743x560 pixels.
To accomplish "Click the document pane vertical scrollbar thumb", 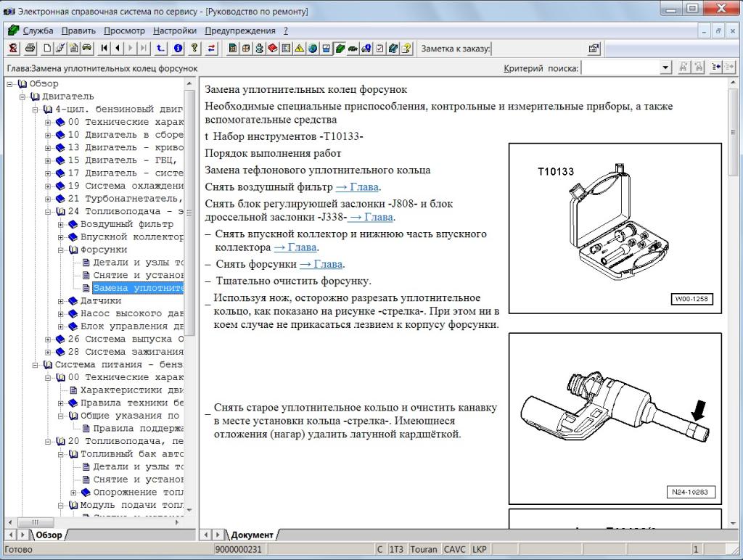I will 733,131.
